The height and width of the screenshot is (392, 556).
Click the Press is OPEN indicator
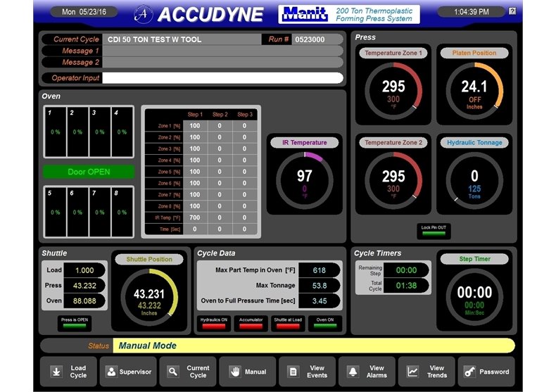pos(74,323)
